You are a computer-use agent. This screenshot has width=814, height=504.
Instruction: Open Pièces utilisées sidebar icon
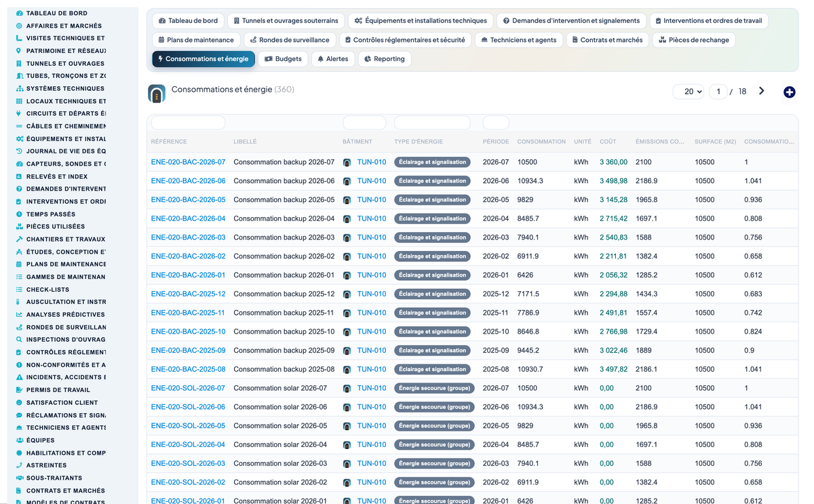pyautogui.click(x=19, y=227)
